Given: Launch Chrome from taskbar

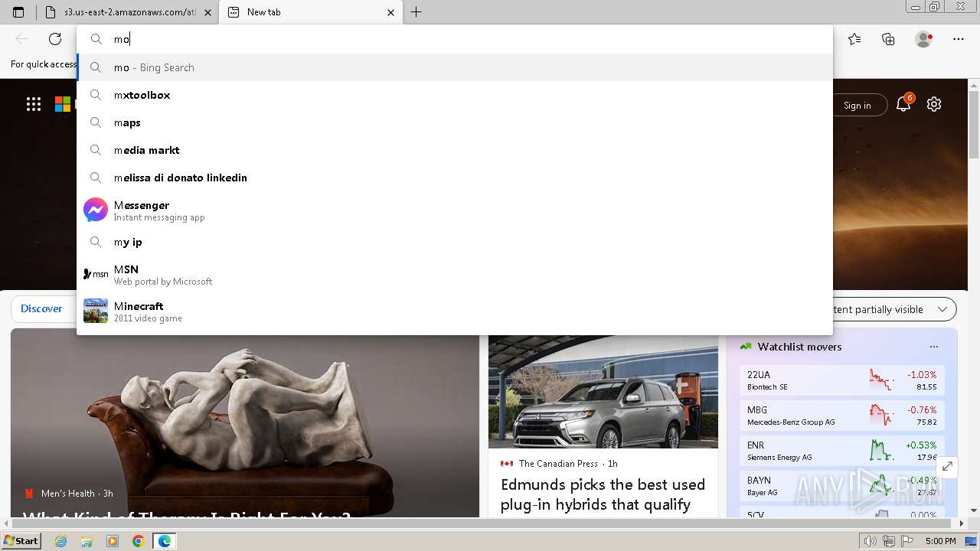Looking at the screenshot, I should pos(139,541).
